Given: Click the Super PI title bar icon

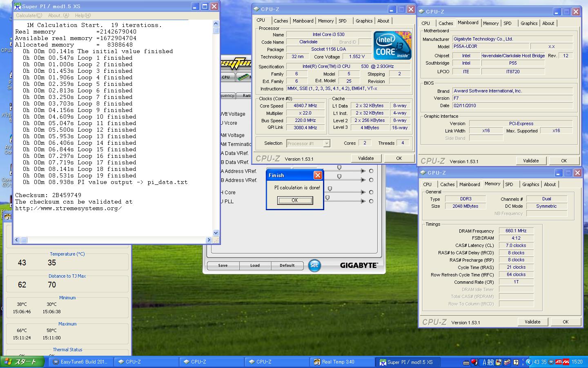Looking at the screenshot, I should 17,6.
